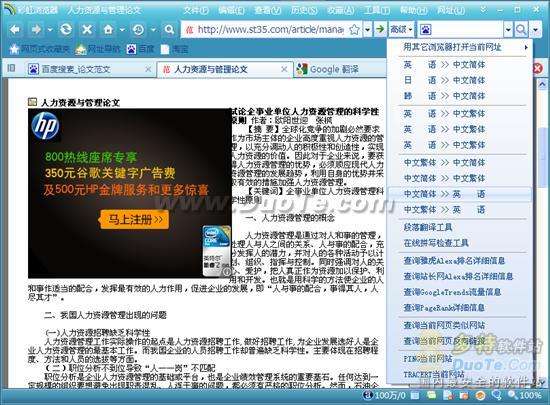The width and height of the screenshot is (550, 405).
Task: Close the 人力资源与管理论文 tab
Action: pos(284,69)
